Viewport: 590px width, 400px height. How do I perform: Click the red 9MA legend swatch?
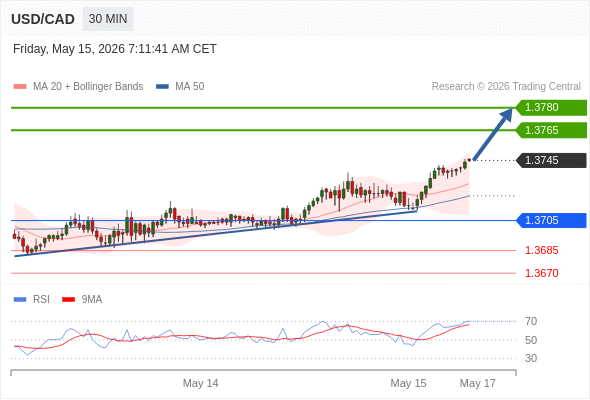click(68, 300)
